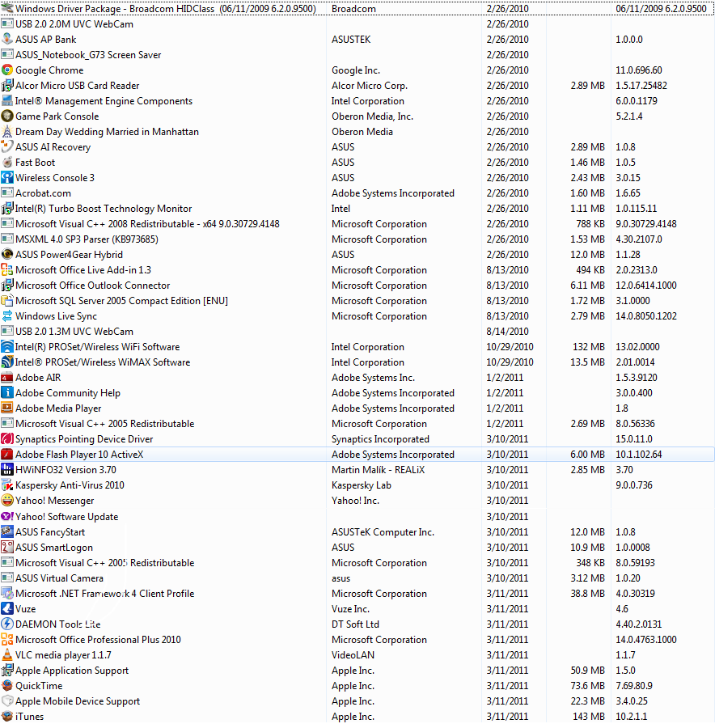Select the VLC media player cone icon
This screenshot has height=728, width=715.
pyautogui.click(x=7, y=654)
